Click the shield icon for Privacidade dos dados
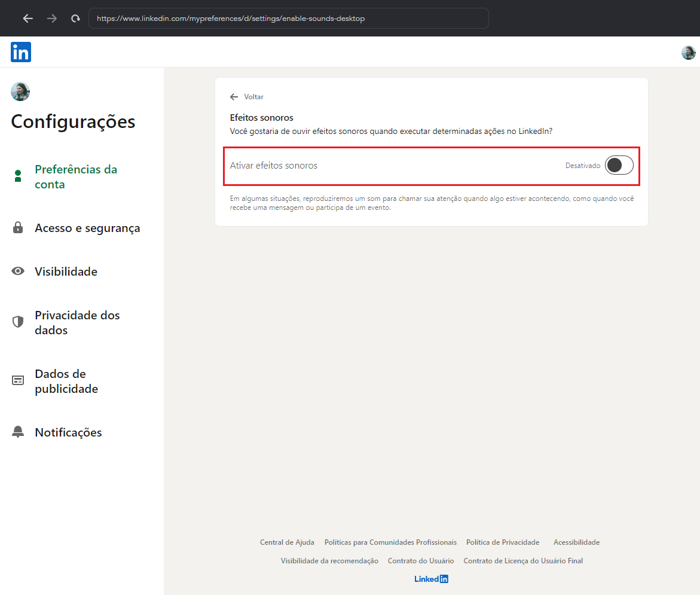 click(18, 322)
